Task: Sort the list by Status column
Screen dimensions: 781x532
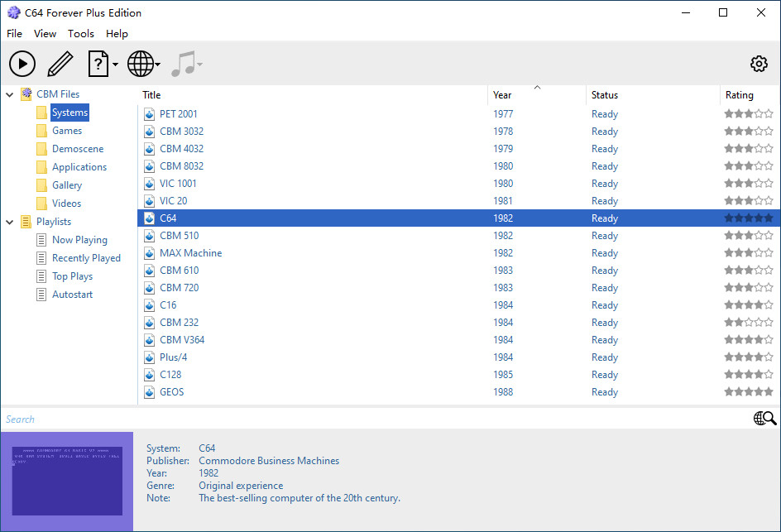Action: point(653,94)
